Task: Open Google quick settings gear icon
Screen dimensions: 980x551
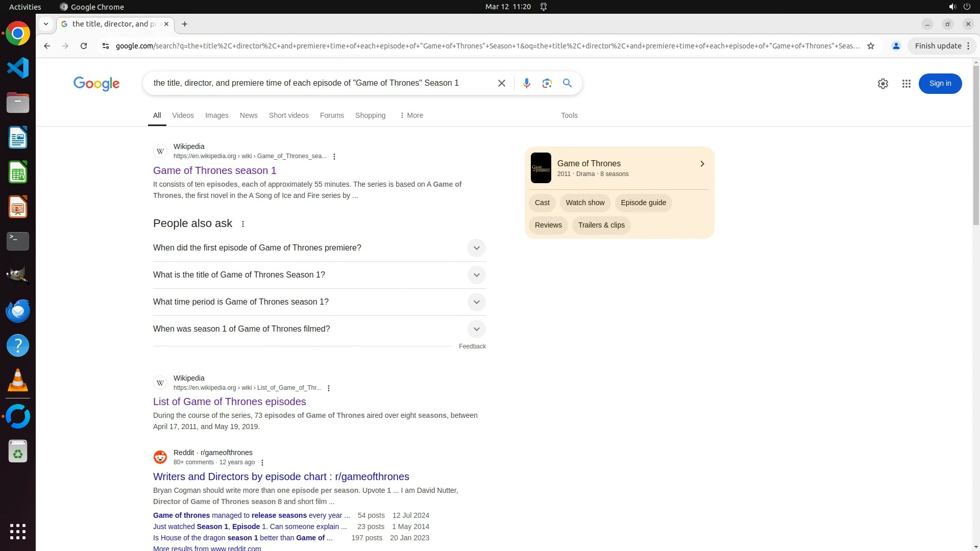Action: click(883, 84)
